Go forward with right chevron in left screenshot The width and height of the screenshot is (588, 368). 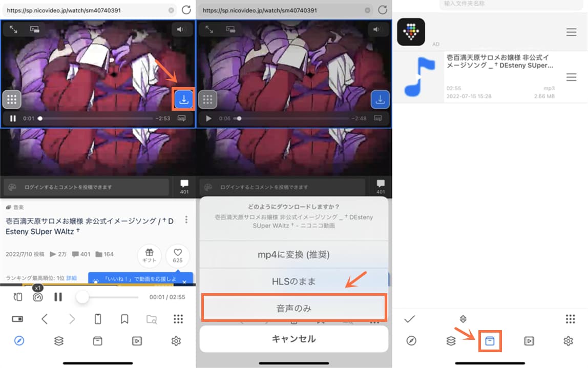[72, 319]
